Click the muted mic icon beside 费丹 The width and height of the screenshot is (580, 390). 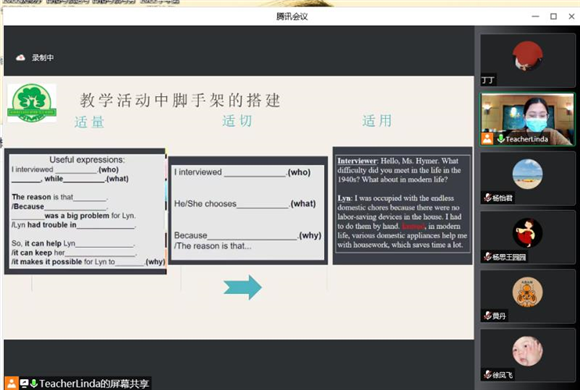(488, 316)
